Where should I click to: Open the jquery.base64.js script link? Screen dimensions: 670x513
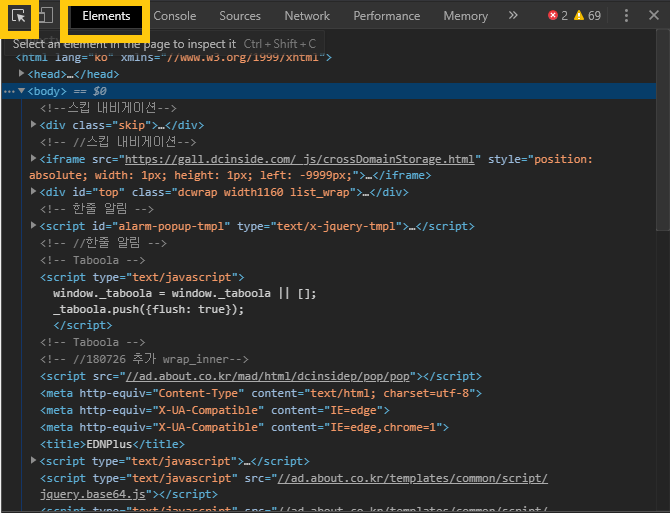pyautogui.click(x=294, y=486)
